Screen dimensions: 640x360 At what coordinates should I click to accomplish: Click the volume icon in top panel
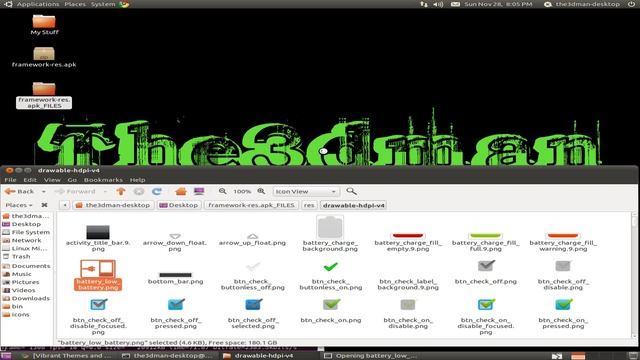coord(438,4)
